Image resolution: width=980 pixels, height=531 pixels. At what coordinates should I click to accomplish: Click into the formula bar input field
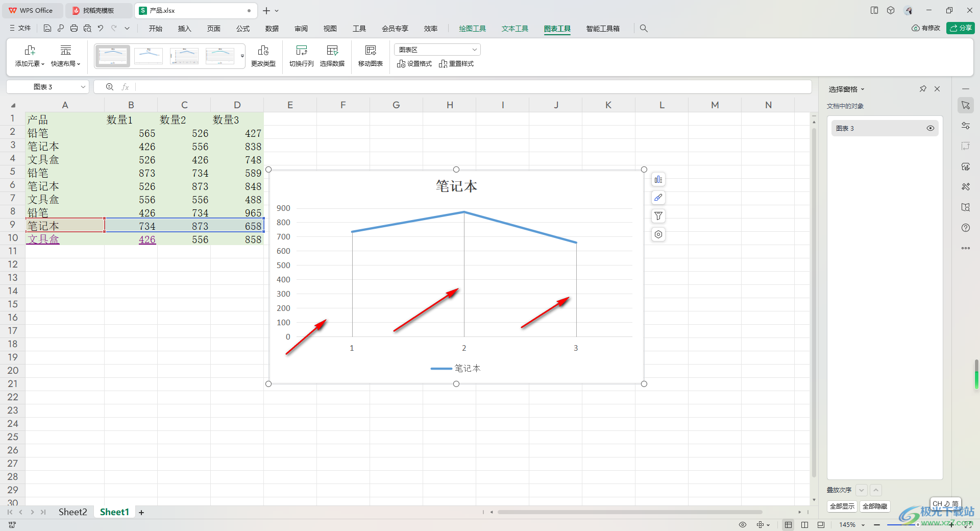pyautogui.click(x=474, y=87)
